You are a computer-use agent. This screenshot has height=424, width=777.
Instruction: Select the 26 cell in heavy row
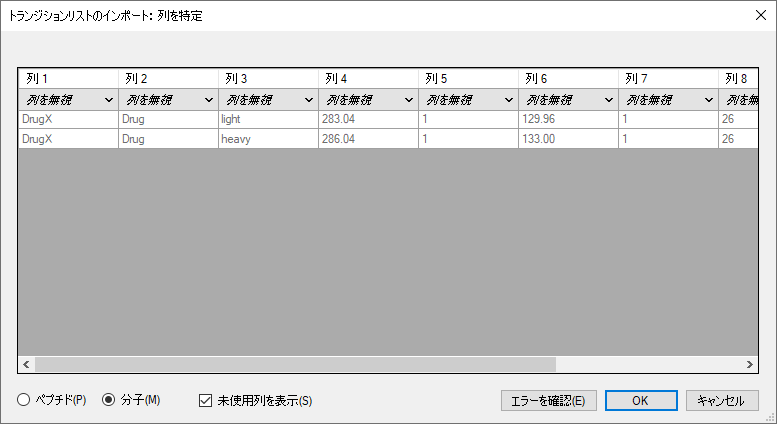[738, 139]
